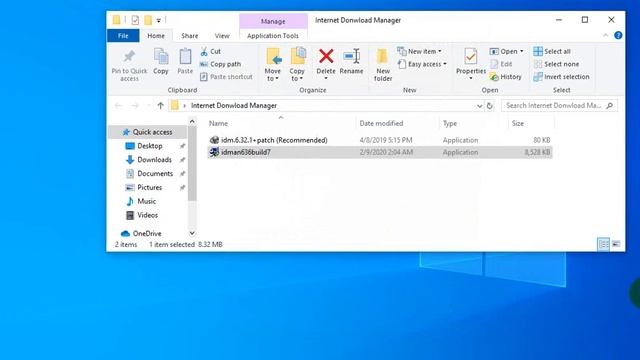640x360 pixels.
Task: Click the New folder quick toolbar icon
Action: click(x=148, y=20)
